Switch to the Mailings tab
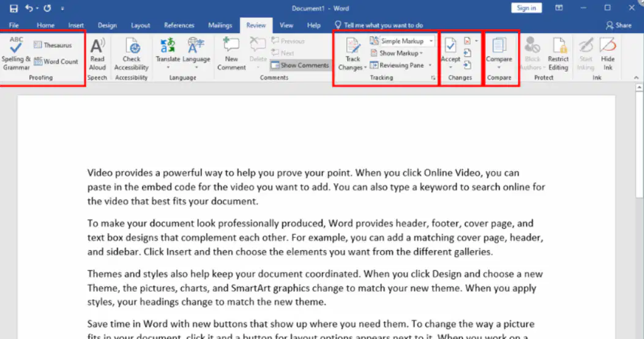The height and width of the screenshot is (339, 644). coord(220,25)
